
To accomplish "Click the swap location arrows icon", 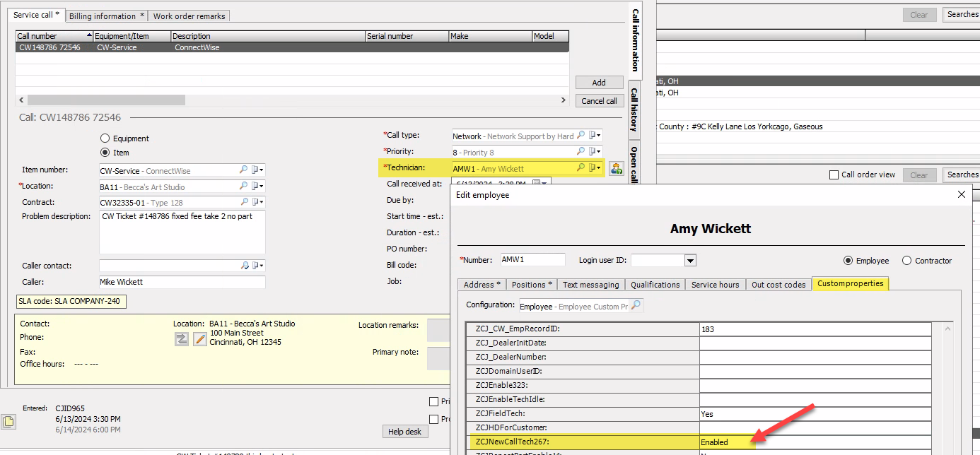I will click(x=182, y=339).
